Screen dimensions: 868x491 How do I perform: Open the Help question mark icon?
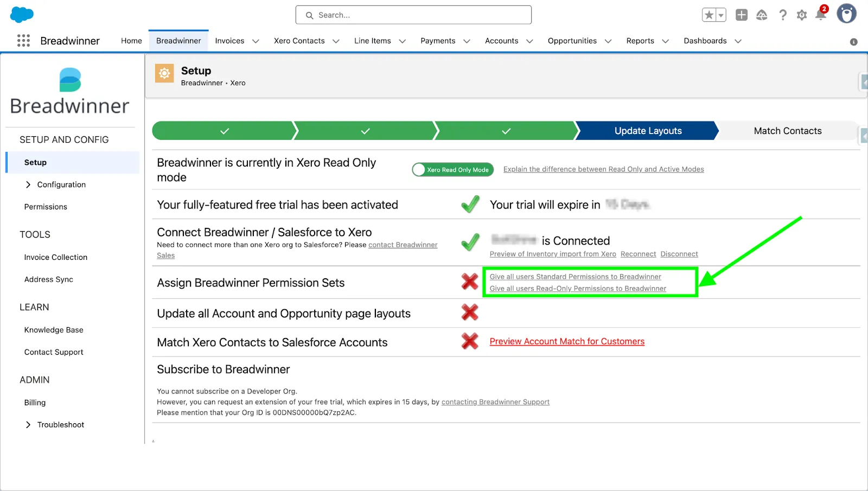(x=782, y=15)
